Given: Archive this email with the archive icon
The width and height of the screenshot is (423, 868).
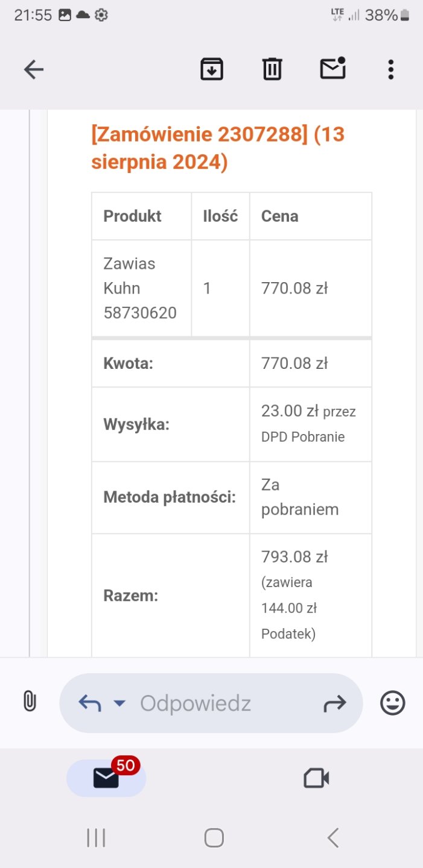Looking at the screenshot, I should point(212,69).
